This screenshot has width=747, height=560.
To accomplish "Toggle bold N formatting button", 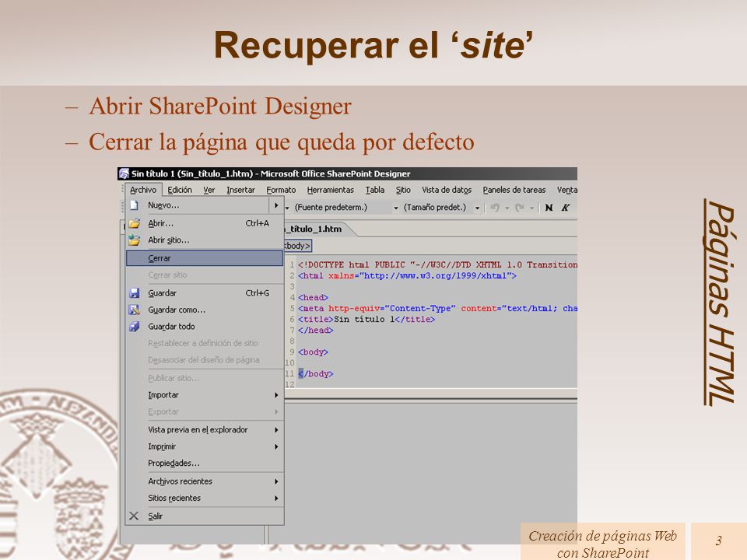I will 549,208.
